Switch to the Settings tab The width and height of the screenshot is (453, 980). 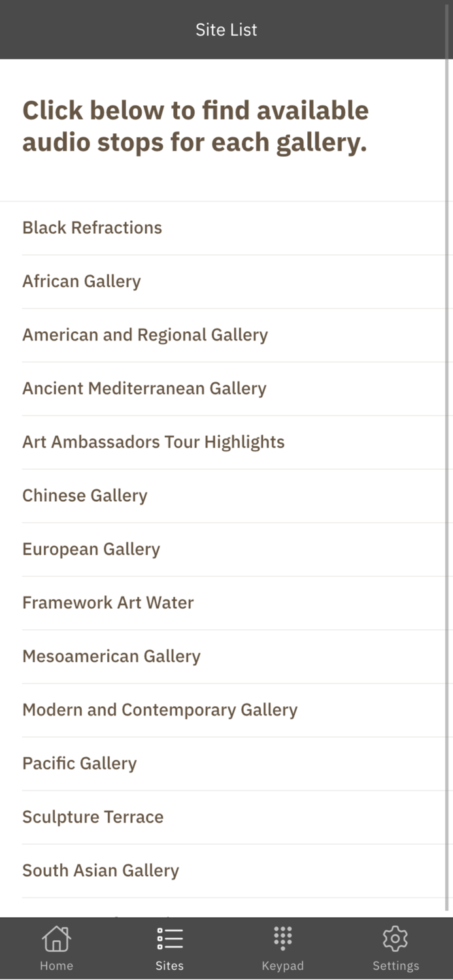coord(395,947)
